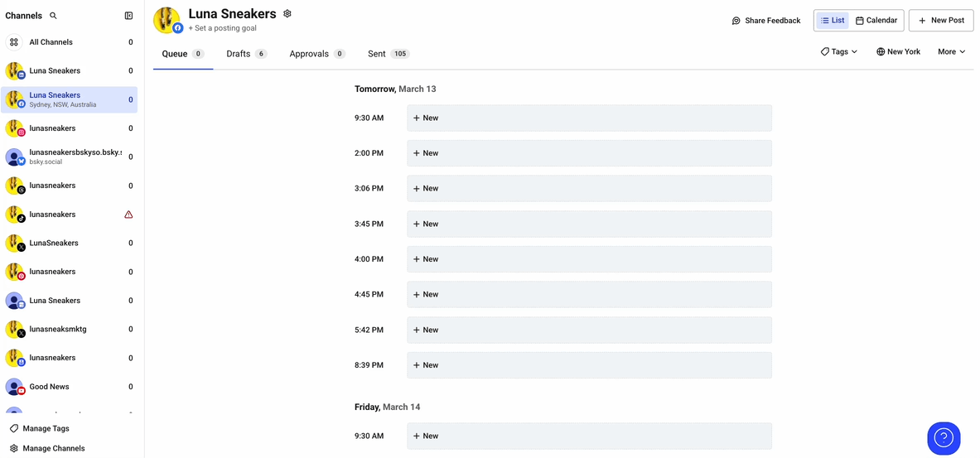Open the YouTube Good News channel
This screenshot has height=458, width=980.
(x=69, y=387)
